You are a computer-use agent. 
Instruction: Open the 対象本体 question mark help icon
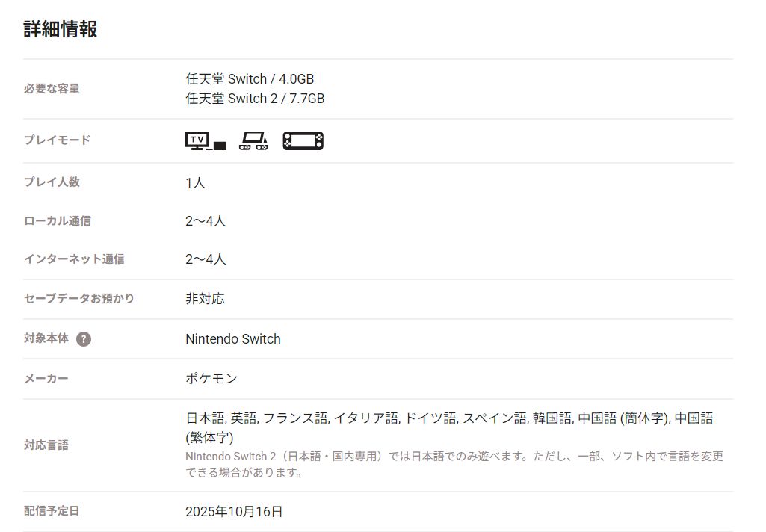pyautogui.click(x=84, y=339)
